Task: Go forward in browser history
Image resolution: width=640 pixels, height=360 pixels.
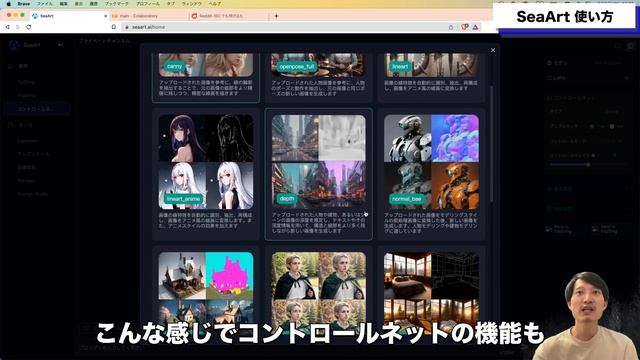Action: (18, 27)
